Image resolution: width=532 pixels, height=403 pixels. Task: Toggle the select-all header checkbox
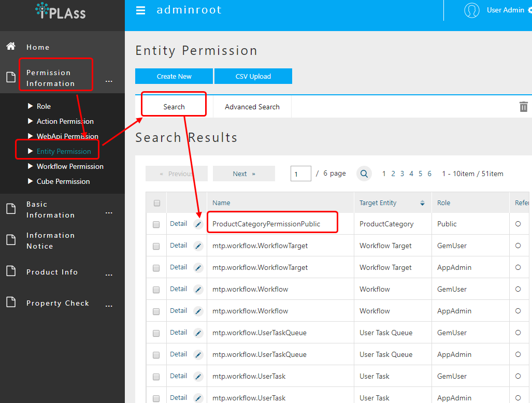[x=157, y=203]
